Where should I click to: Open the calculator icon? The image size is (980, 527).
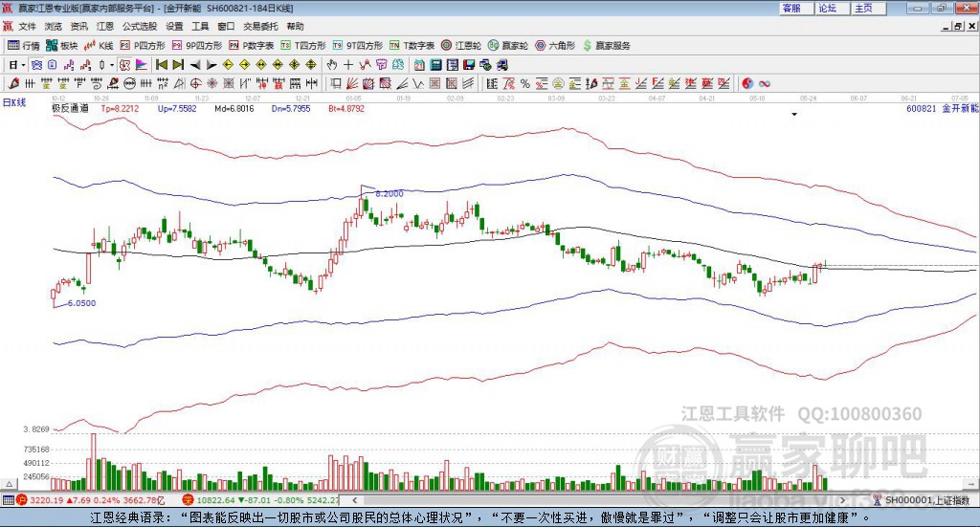pyautogui.click(x=436, y=65)
